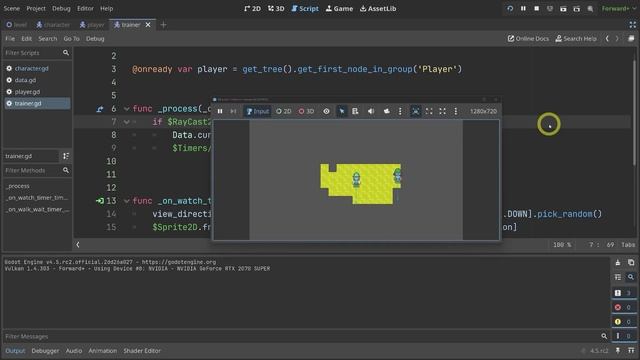The image size is (640, 360).
Task: Go to the next edited script
Action: pyautogui.click(x=617, y=39)
